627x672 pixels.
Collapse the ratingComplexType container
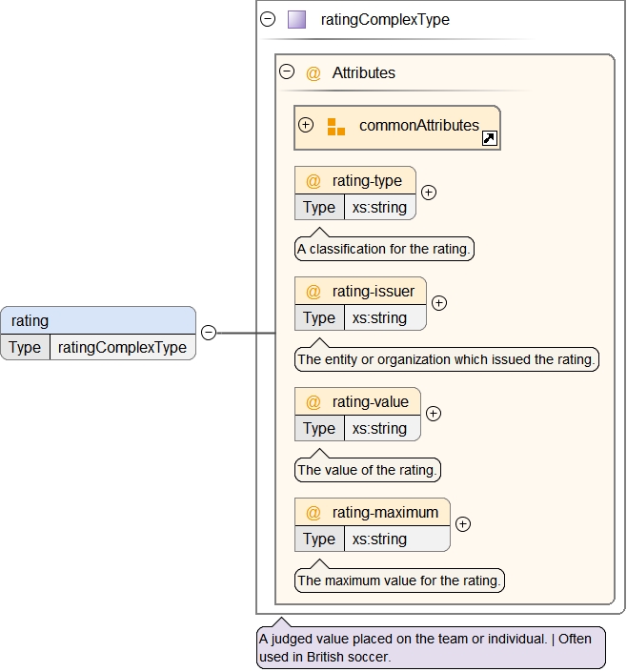[x=268, y=19]
